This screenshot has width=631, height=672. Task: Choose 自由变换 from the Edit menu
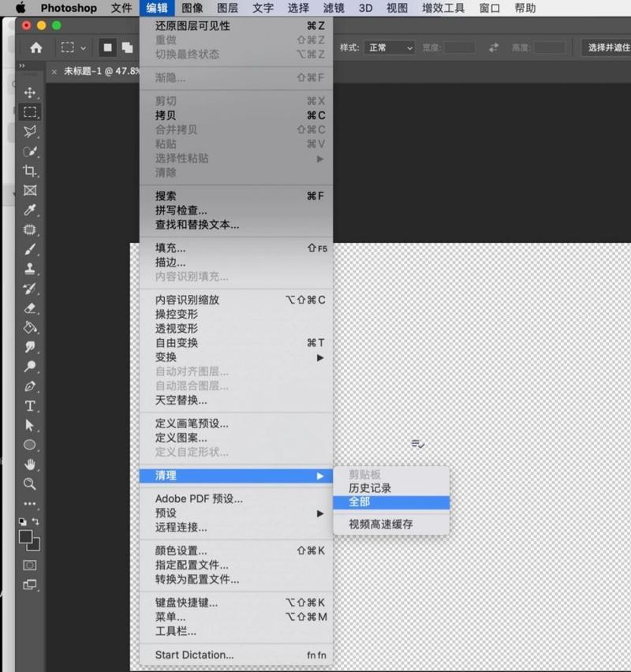pyautogui.click(x=237, y=343)
